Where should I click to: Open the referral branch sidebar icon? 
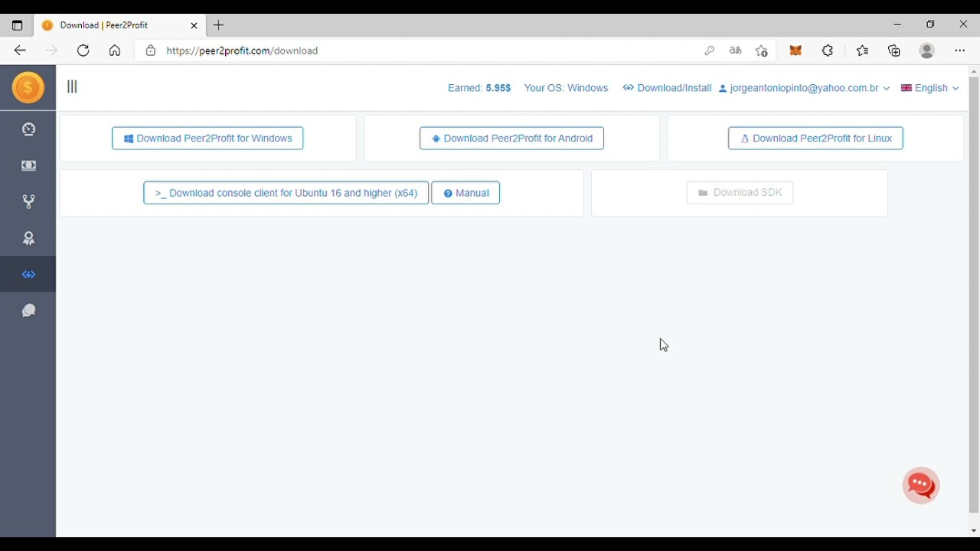pos(28,202)
